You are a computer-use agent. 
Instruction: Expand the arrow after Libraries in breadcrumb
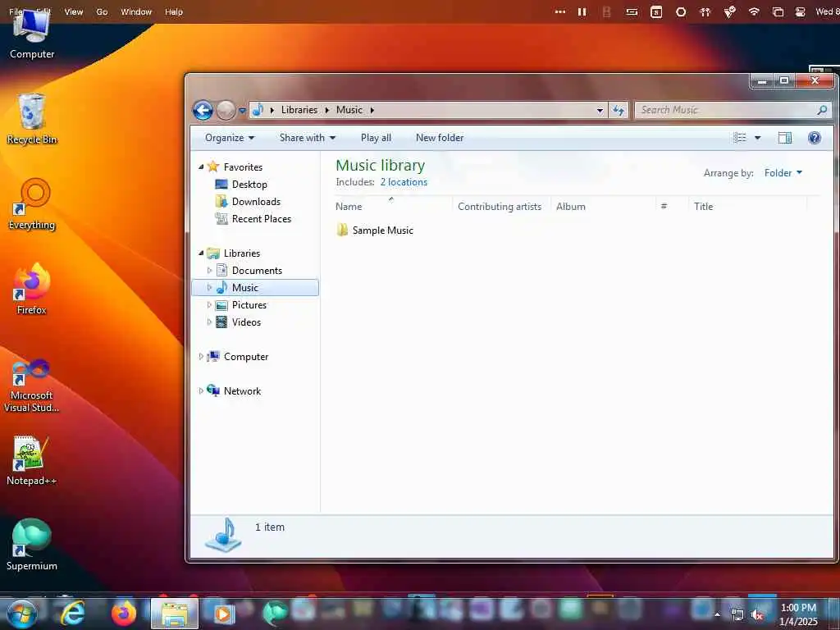[326, 111]
